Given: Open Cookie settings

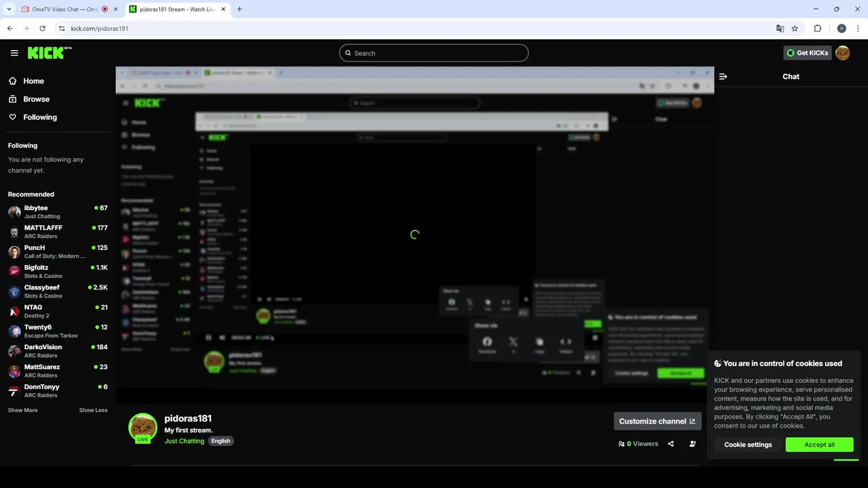Looking at the screenshot, I should click(748, 445).
